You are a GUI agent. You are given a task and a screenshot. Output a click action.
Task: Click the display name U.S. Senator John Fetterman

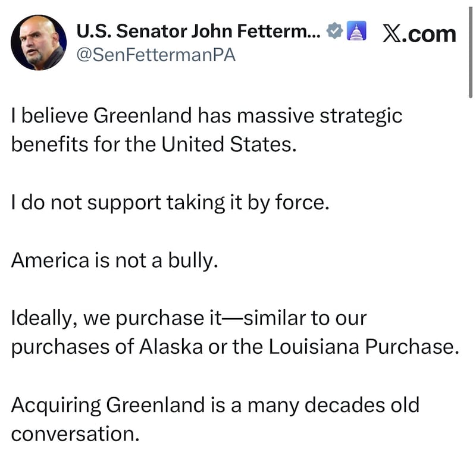[196, 31]
